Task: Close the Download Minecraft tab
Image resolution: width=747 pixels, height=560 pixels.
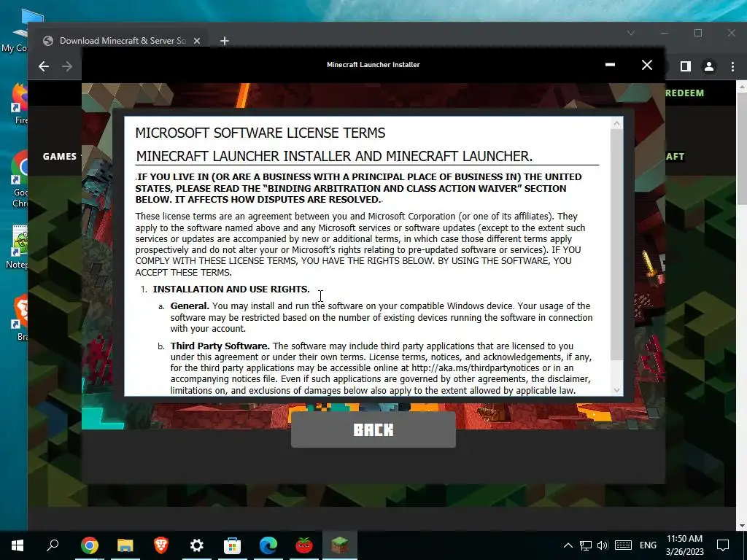Action: coord(197,41)
